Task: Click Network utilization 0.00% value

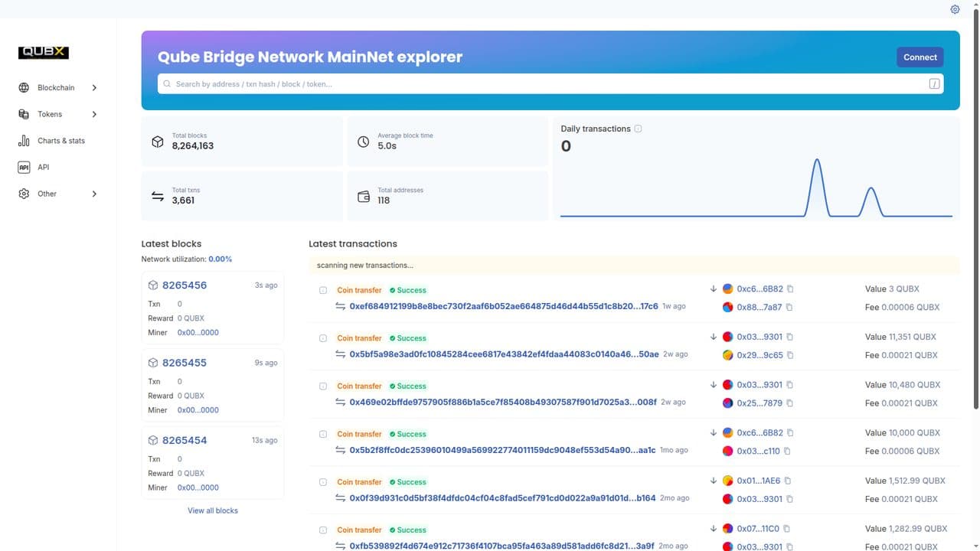Action: [x=220, y=259]
